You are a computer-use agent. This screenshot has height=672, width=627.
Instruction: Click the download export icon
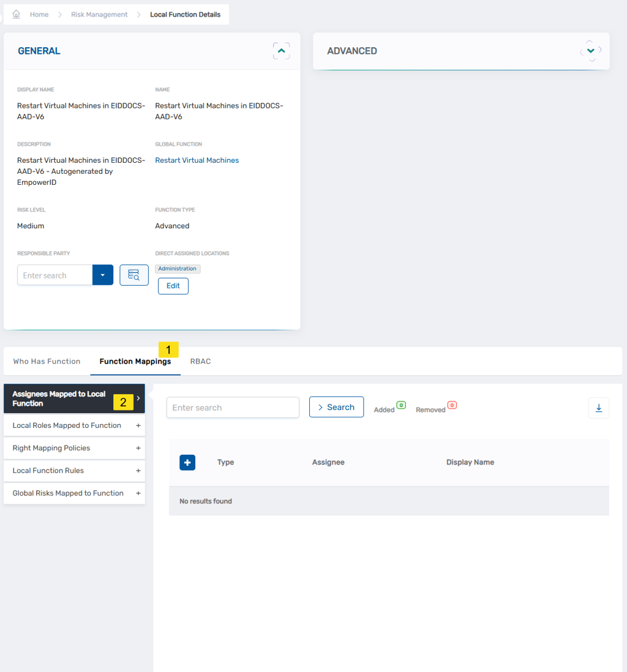pos(599,408)
